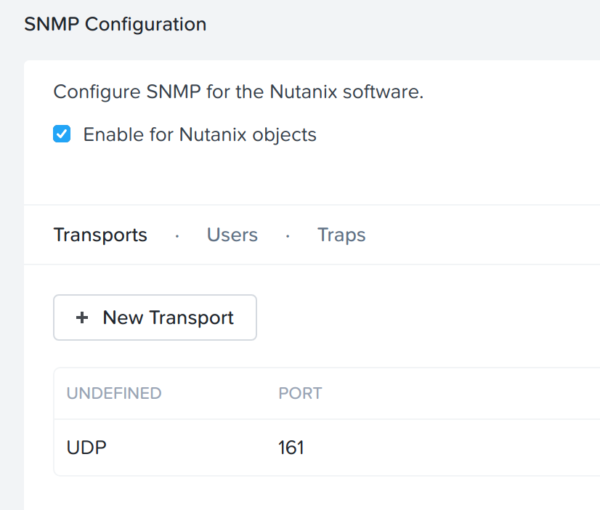Switch to the Transports tab
The height and width of the screenshot is (510, 600).
point(100,235)
